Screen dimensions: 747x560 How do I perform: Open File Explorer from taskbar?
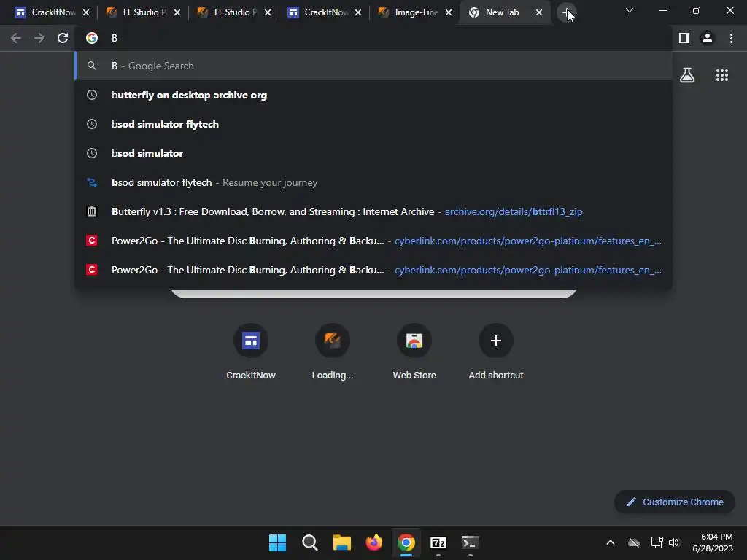[x=341, y=542]
